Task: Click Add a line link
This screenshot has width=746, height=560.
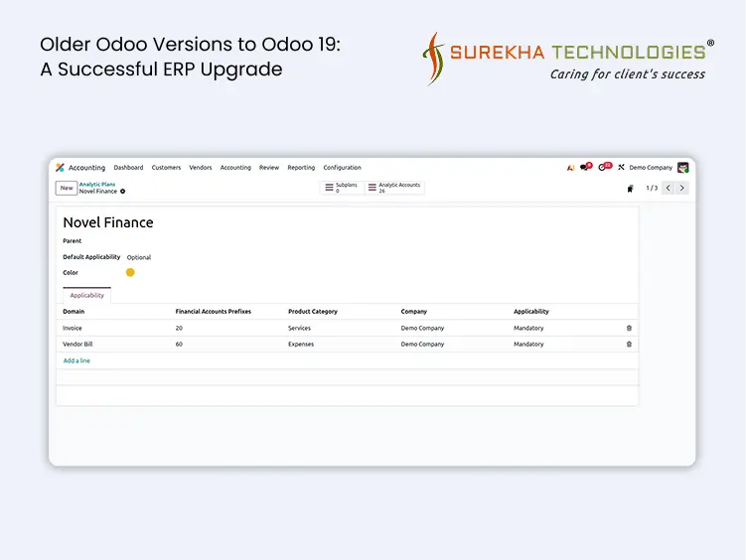Action: tap(76, 360)
